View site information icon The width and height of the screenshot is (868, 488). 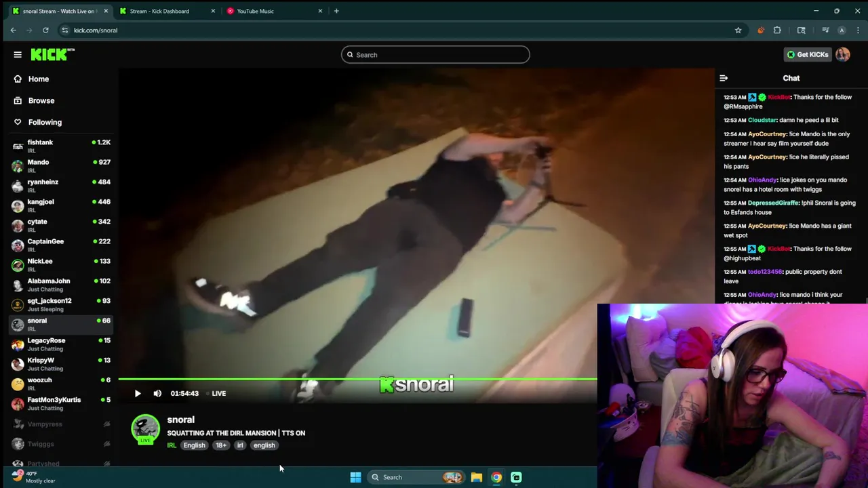tap(64, 30)
